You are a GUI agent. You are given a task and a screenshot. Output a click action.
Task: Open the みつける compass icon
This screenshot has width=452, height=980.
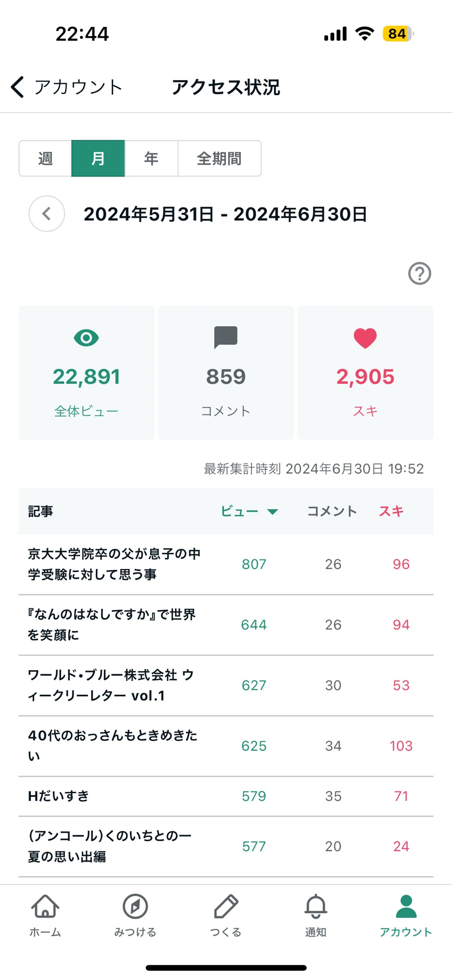pos(135,906)
